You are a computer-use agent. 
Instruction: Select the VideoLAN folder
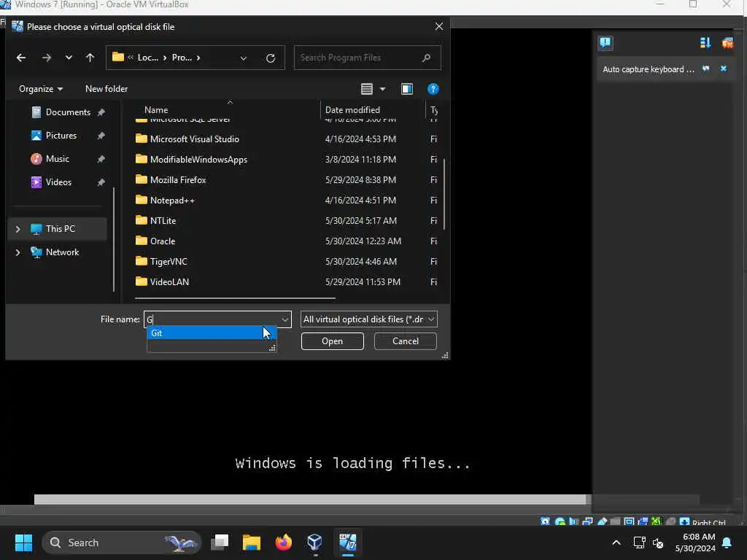169,282
